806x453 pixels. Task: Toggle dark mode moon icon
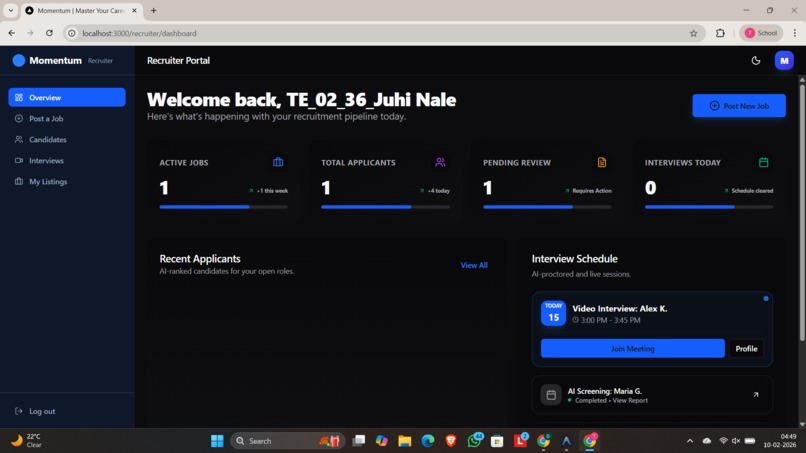756,61
